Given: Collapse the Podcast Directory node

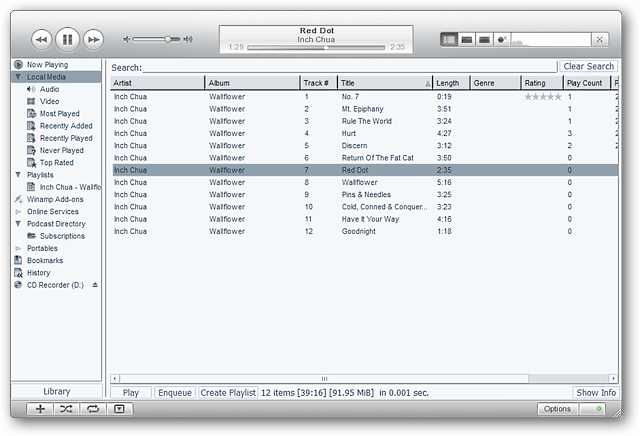Looking at the screenshot, I should pyautogui.click(x=18, y=224).
